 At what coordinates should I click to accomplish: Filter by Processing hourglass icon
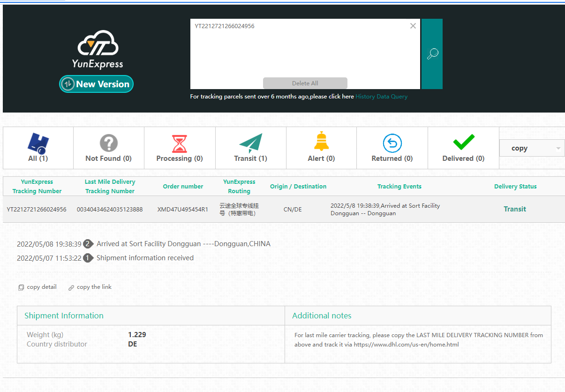click(179, 143)
